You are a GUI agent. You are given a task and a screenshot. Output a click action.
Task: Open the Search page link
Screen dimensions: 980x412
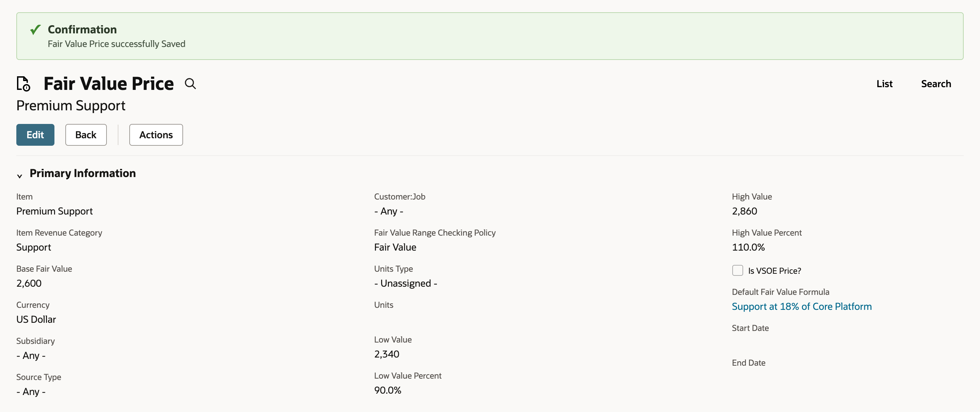tap(935, 84)
